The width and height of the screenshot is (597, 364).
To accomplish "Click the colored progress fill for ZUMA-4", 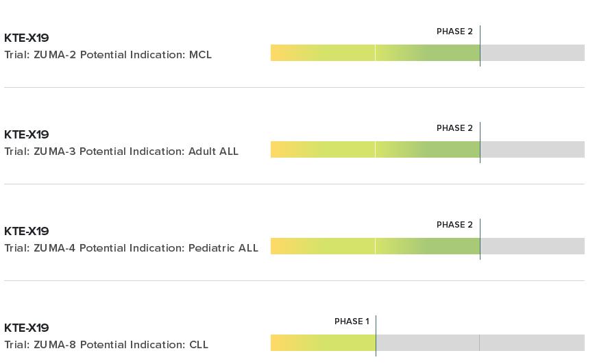I will tap(375, 246).
